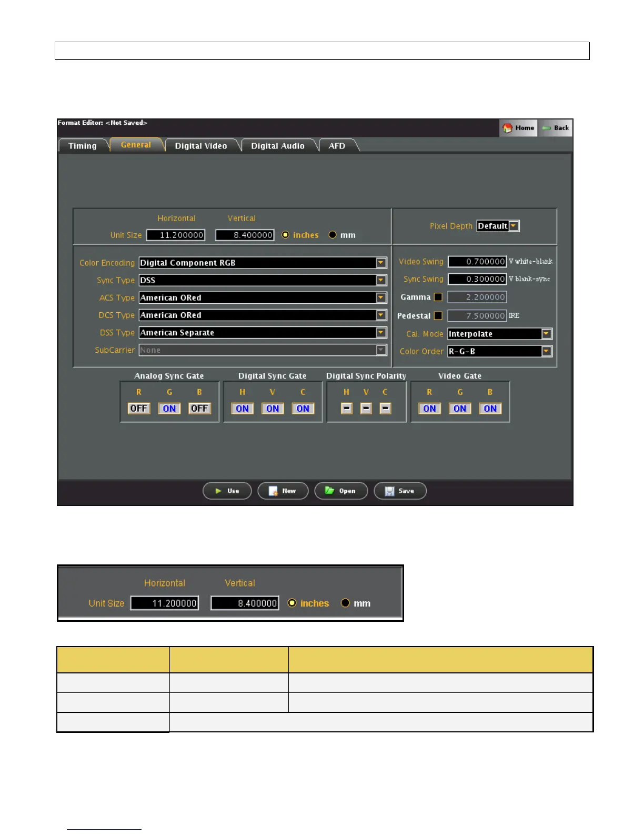Select the General tab
644x834 pixels.
pyautogui.click(x=136, y=145)
